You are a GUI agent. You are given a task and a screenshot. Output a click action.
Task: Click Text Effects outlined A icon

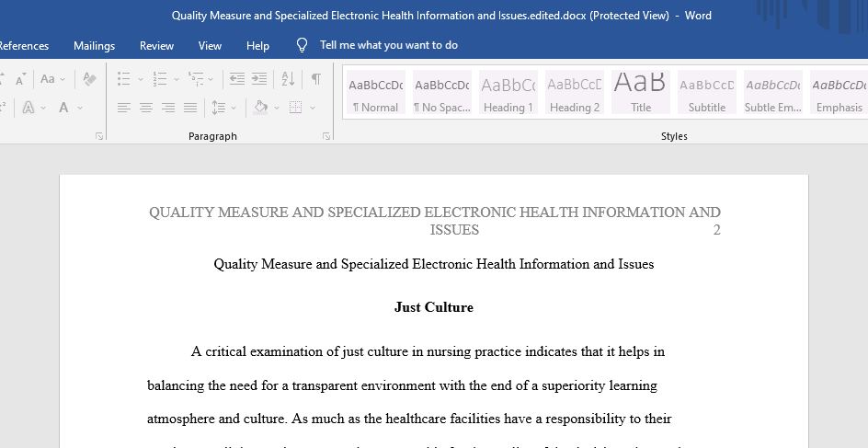tap(28, 108)
